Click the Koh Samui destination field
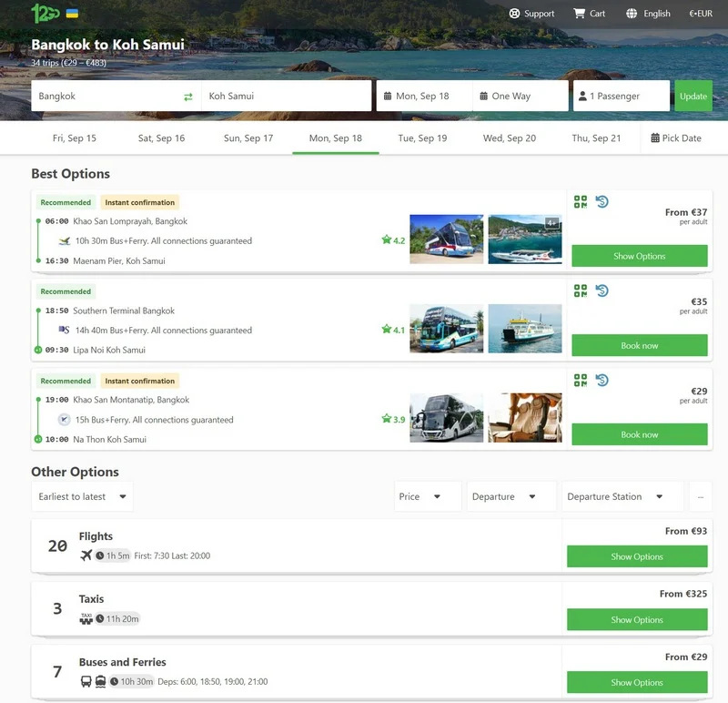 286,97
